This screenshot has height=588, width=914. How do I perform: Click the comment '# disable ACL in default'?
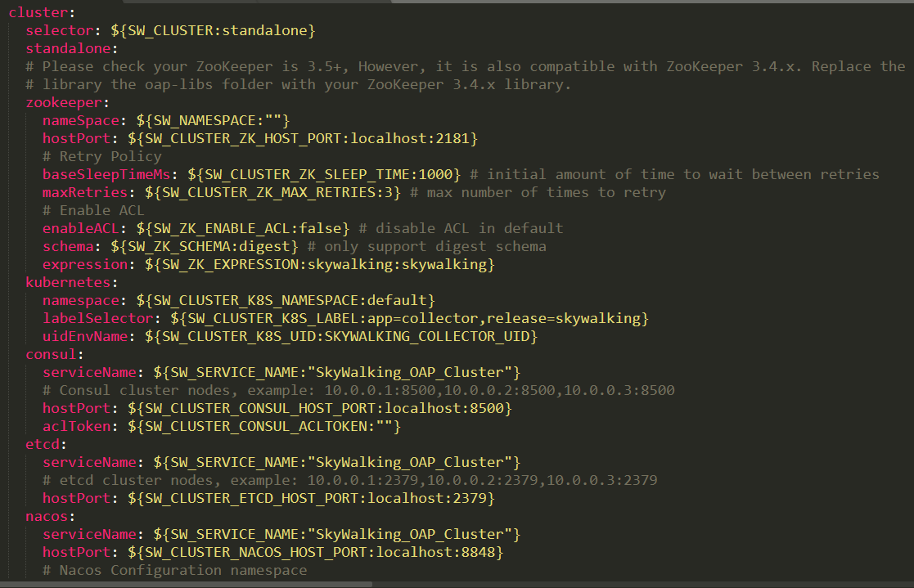click(461, 228)
